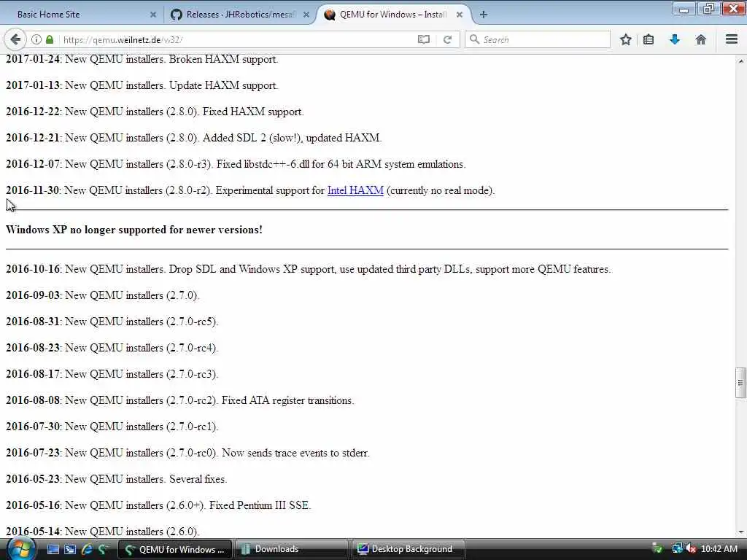
Task: Bookmark this page with the star icon
Action: tap(625, 39)
